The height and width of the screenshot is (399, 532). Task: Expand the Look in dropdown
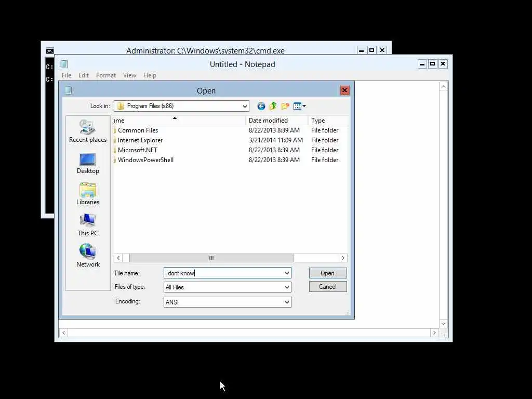[245, 106]
